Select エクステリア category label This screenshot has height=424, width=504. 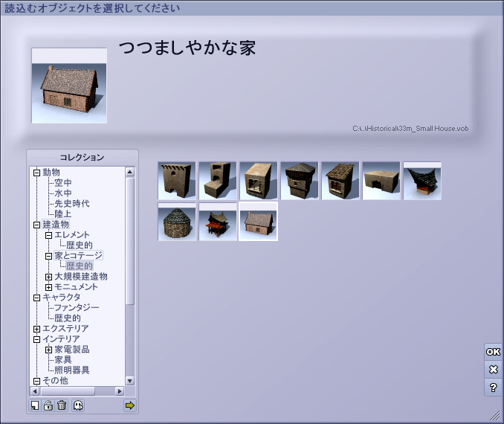coord(65,329)
